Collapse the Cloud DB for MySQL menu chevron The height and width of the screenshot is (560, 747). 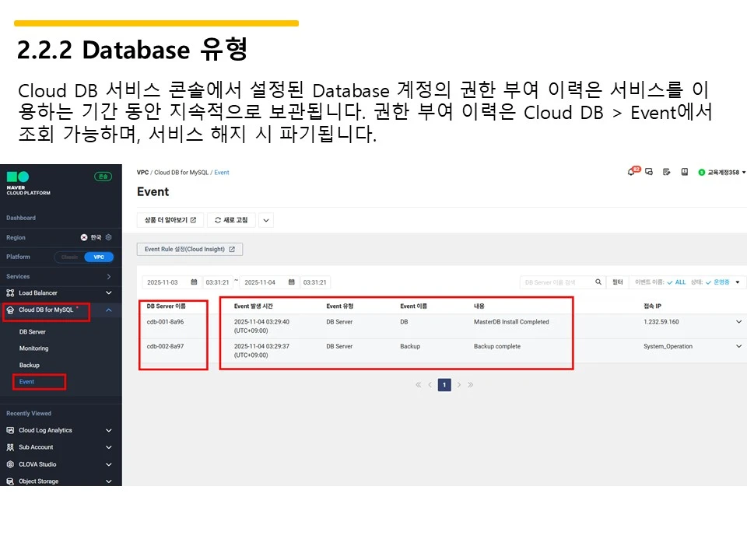109,310
